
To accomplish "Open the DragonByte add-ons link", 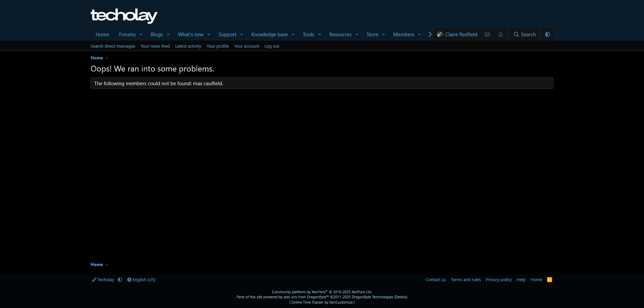I will pos(322,297).
